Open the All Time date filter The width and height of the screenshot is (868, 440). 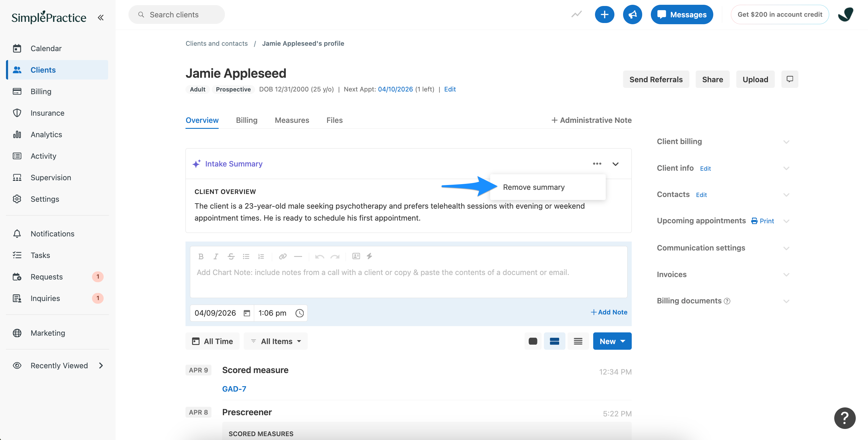coord(212,341)
